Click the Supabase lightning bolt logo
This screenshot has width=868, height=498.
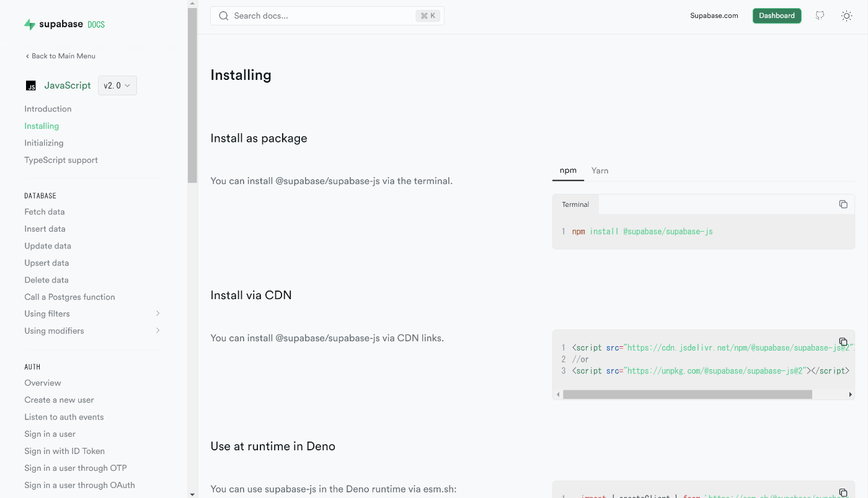tap(30, 25)
